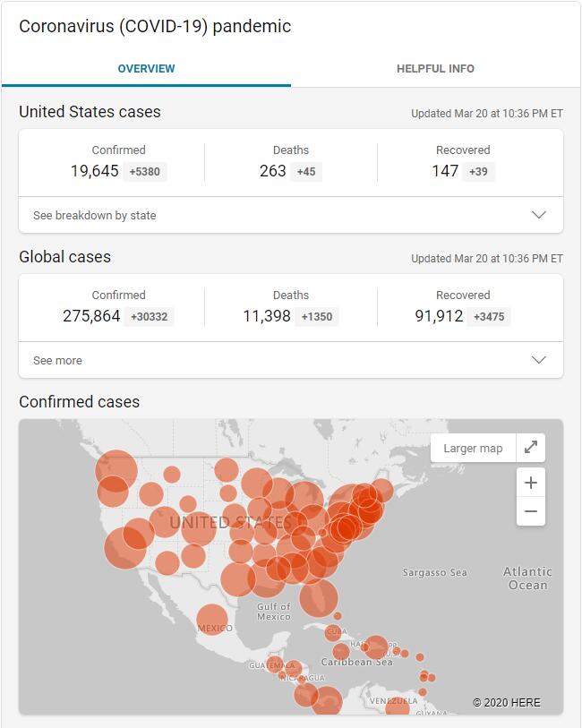Click the See more link text
Viewport: 582px width, 728px height.
pos(57,360)
